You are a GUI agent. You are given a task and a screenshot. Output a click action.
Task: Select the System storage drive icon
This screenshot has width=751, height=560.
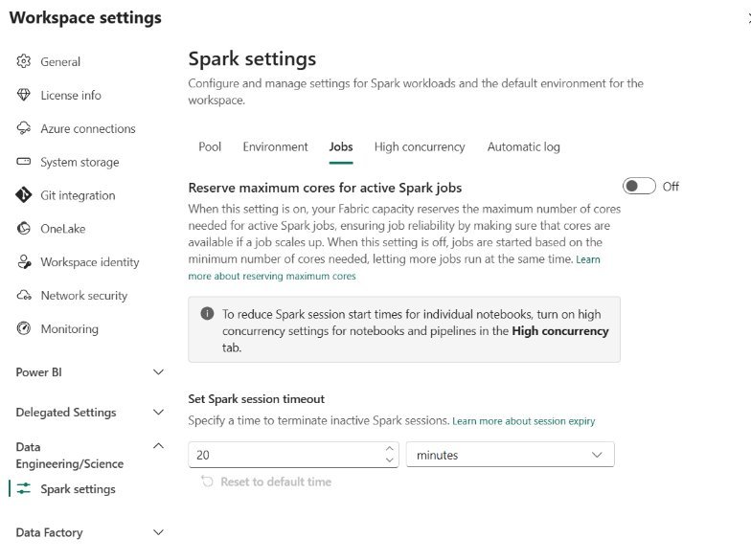tap(23, 161)
